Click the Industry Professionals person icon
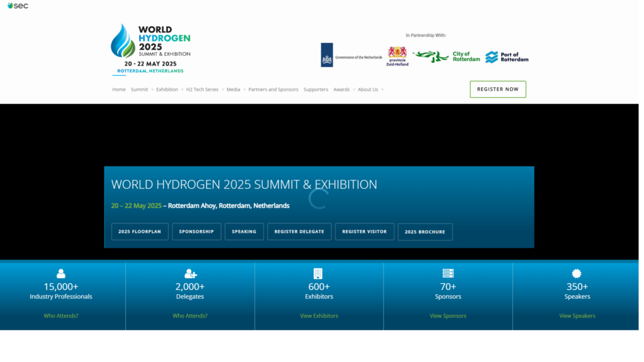The image size is (644, 362). click(x=61, y=274)
